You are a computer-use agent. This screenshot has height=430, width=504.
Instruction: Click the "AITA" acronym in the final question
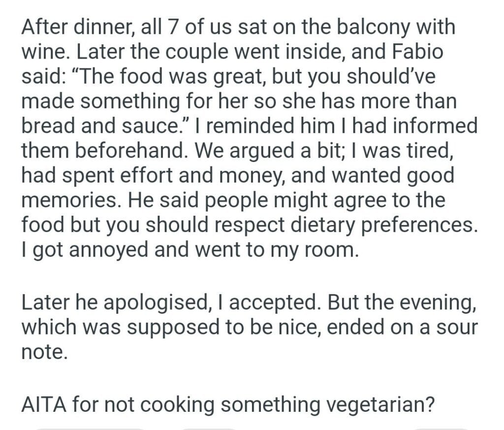click(44, 404)
